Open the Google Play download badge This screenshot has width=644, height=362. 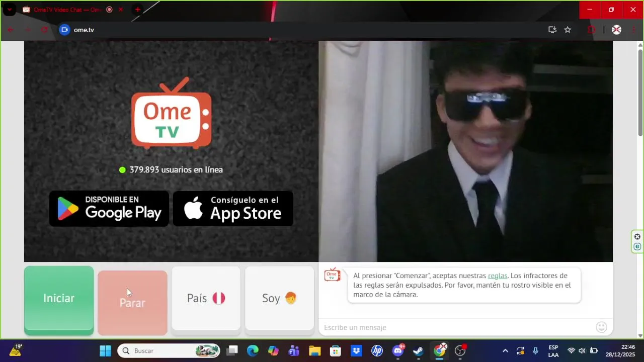[109, 208]
